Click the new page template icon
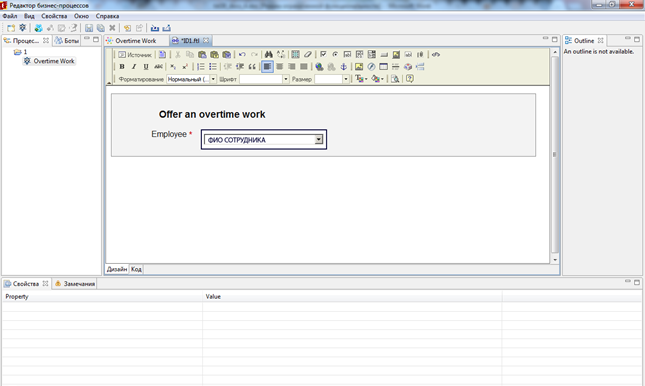645x386 pixels. click(x=162, y=54)
